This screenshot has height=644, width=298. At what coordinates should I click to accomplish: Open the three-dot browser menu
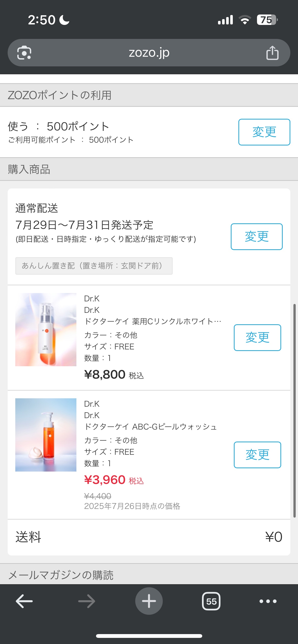tap(268, 601)
